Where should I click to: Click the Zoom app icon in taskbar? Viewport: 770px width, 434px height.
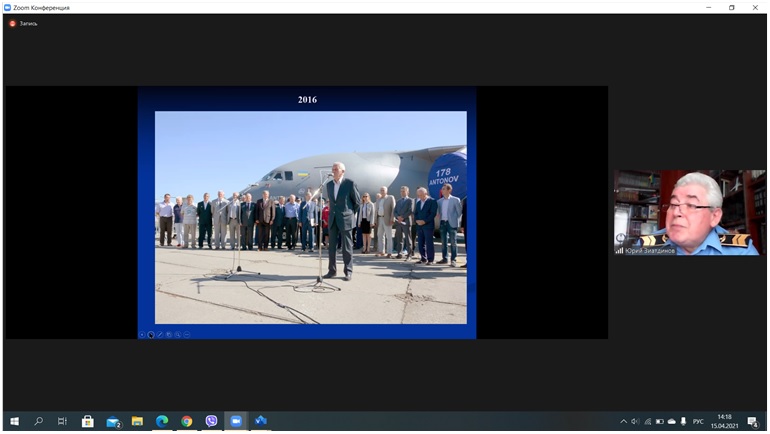236,421
